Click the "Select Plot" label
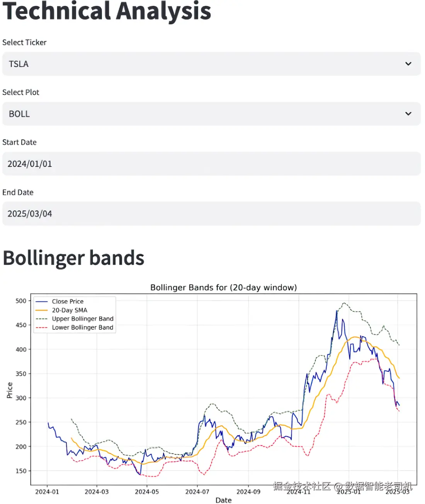The width and height of the screenshot is (425, 504). [x=21, y=92]
